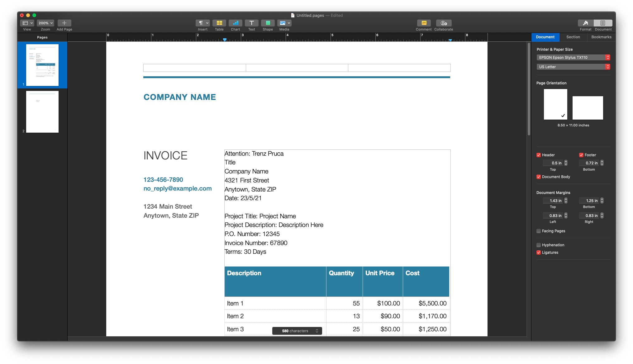Click the 580 characters counter pill
Image resolution: width=633 pixels, height=364 pixels.
(297, 331)
